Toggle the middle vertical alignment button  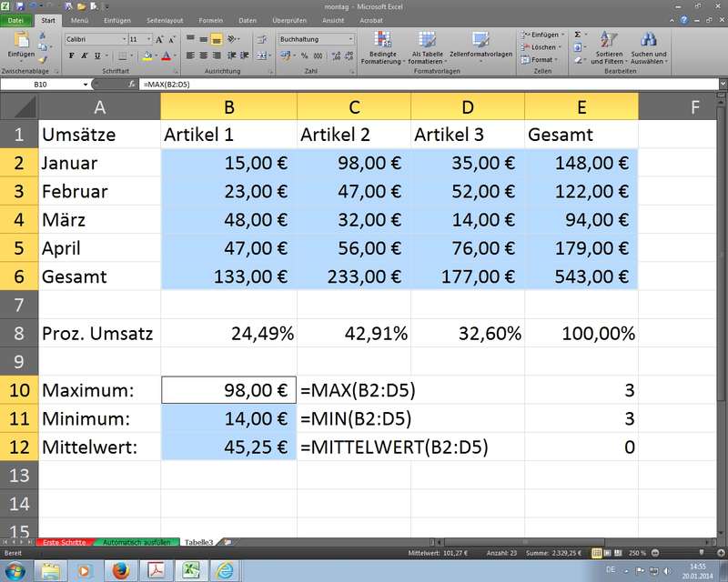pyautogui.click(x=204, y=40)
